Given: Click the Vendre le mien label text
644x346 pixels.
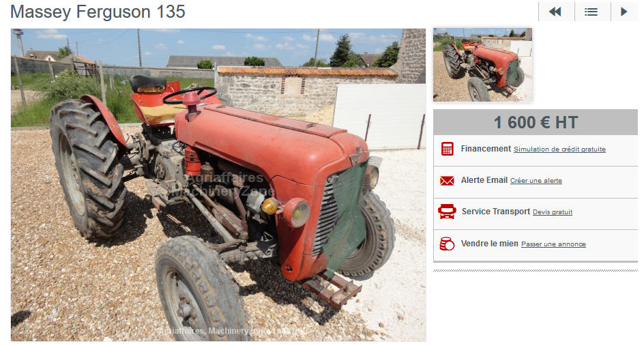Looking at the screenshot, I should pos(490,243).
